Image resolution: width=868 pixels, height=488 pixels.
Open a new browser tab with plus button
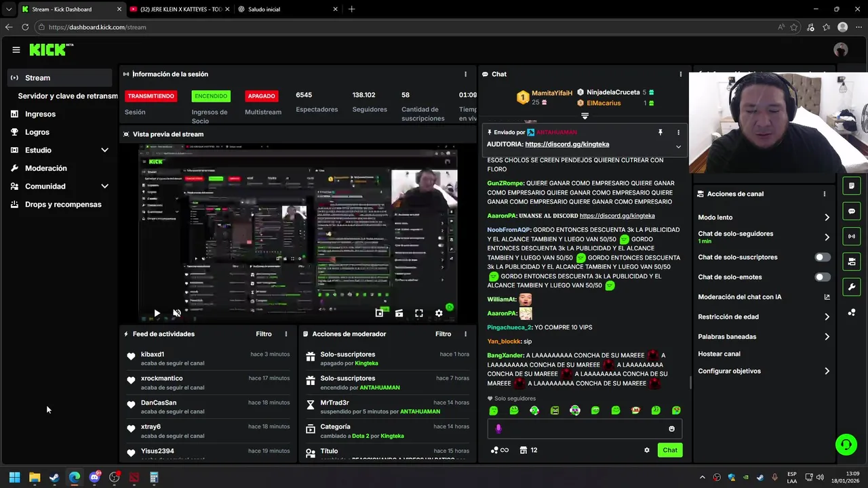point(351,9)
